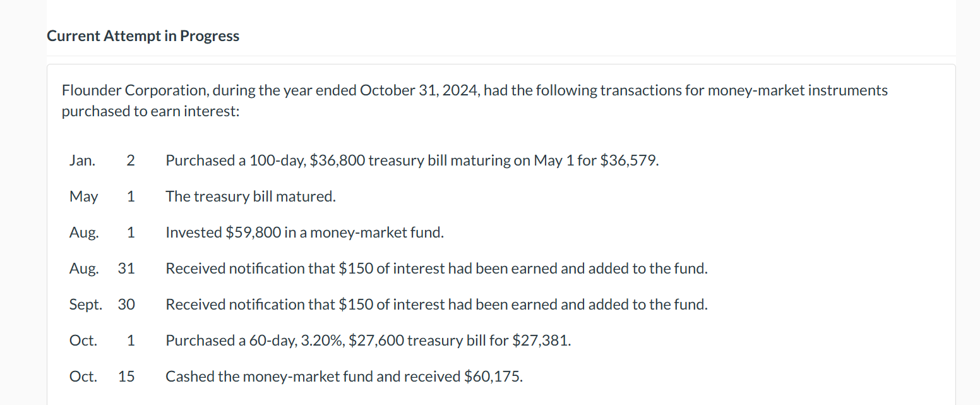Click the day number 2 for Jan.
Viewport: 980px width, 405px height.
(x=130, y=160)
